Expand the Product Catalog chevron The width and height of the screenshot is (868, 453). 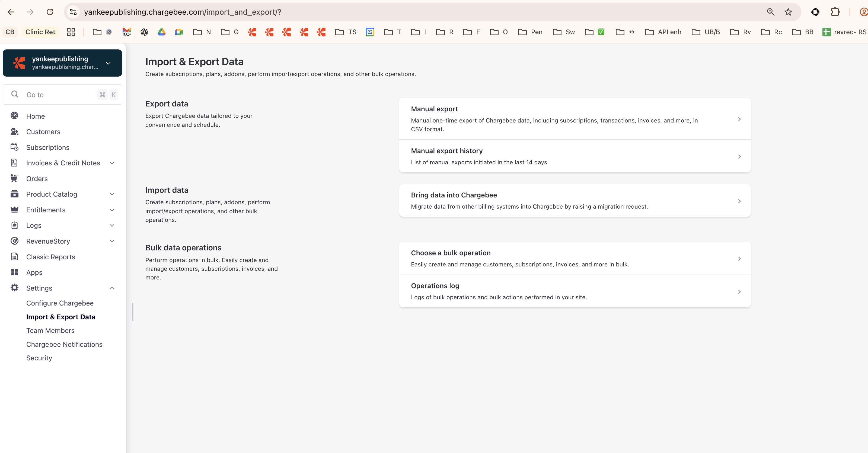[x=112, y=194]
